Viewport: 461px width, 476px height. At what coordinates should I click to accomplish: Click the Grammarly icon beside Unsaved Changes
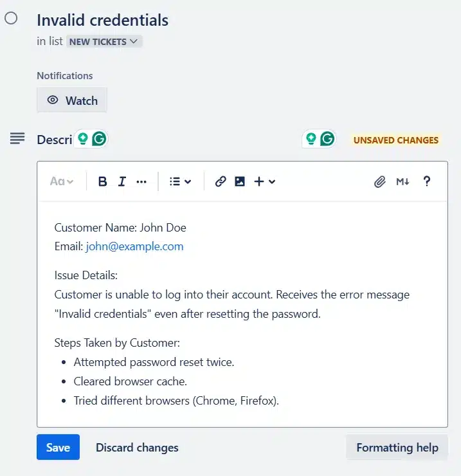click(328, 139)
